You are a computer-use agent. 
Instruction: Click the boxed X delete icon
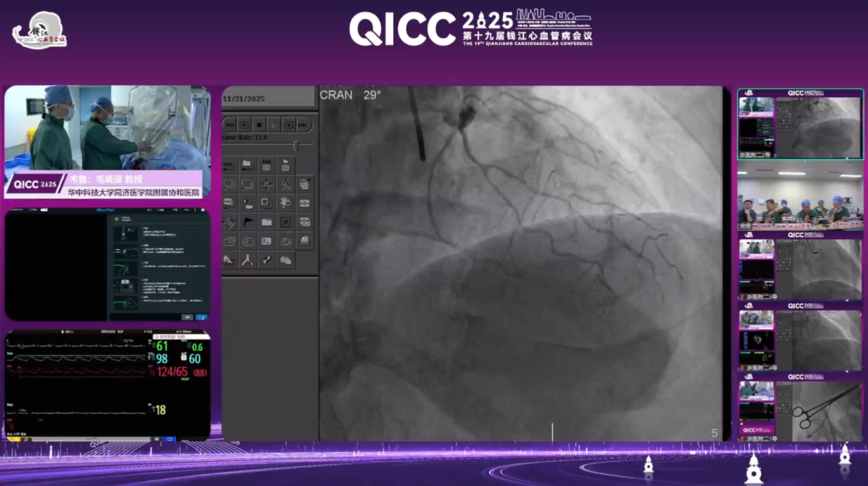(285, 222)
